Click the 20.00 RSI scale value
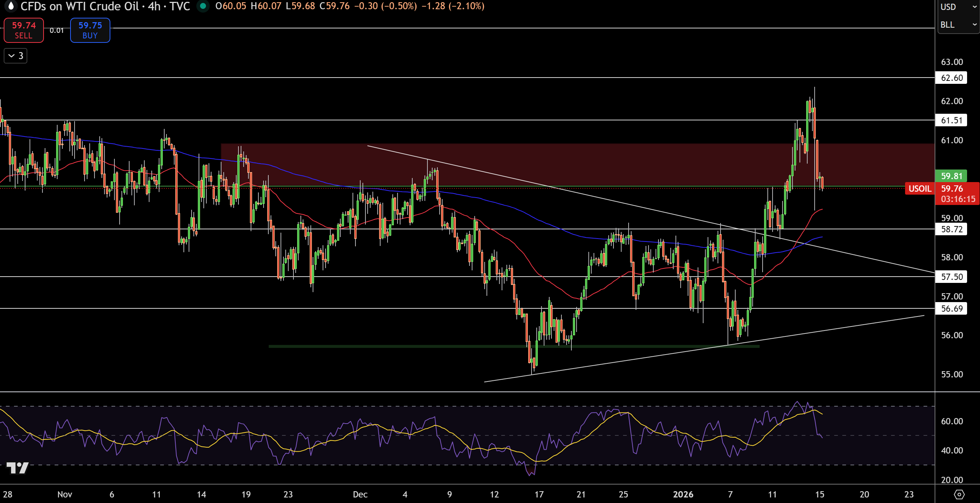 952,480
